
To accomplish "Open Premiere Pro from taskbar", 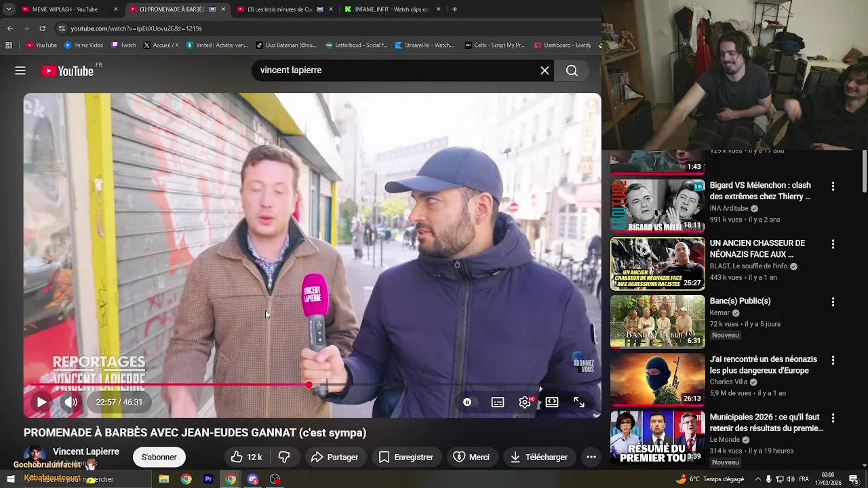I will tap(208, 479).
